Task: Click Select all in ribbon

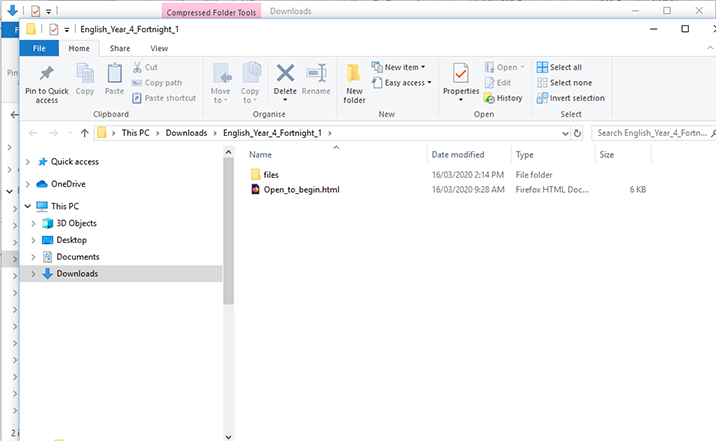Action: point(559,67)
